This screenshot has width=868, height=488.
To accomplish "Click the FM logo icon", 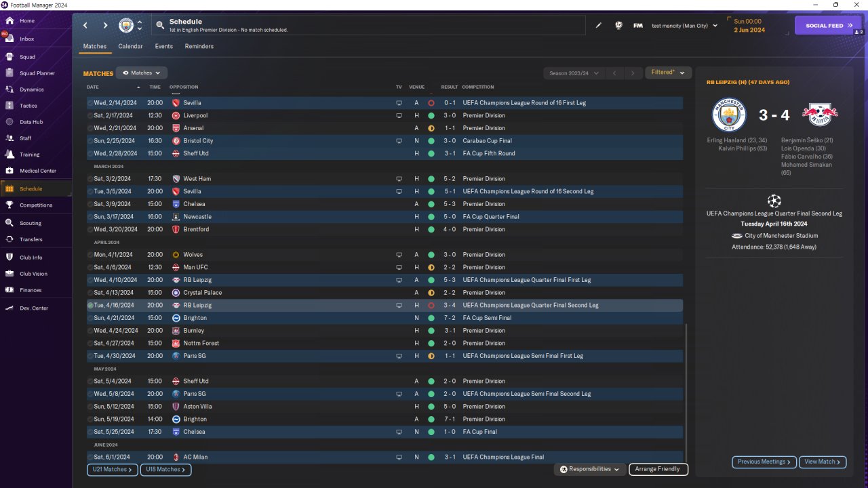I will pos(638,26).
